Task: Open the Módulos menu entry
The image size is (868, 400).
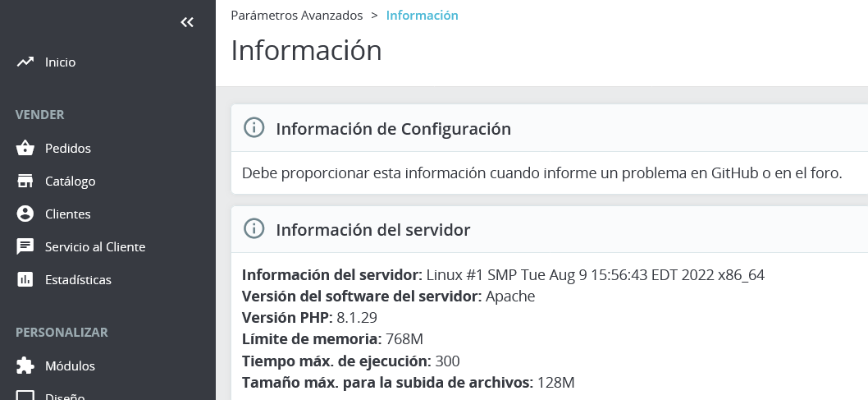Action: (x=70, y=366)
